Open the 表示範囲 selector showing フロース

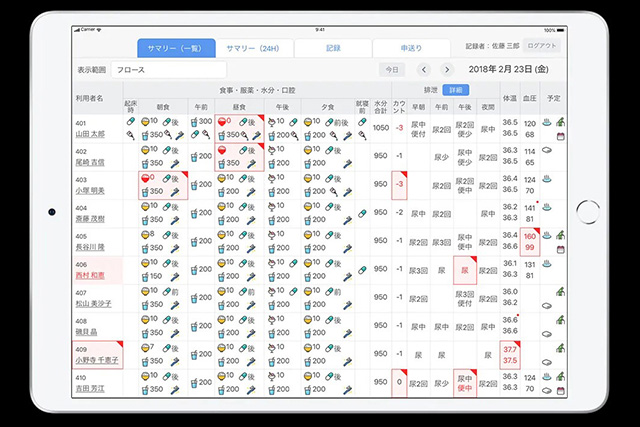click(x=168, y=70)
